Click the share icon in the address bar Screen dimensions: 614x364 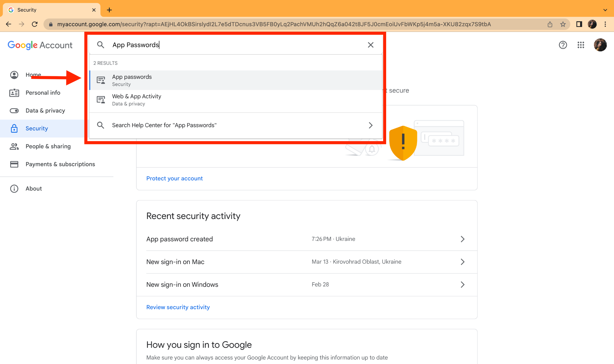[x=550, y=24]
